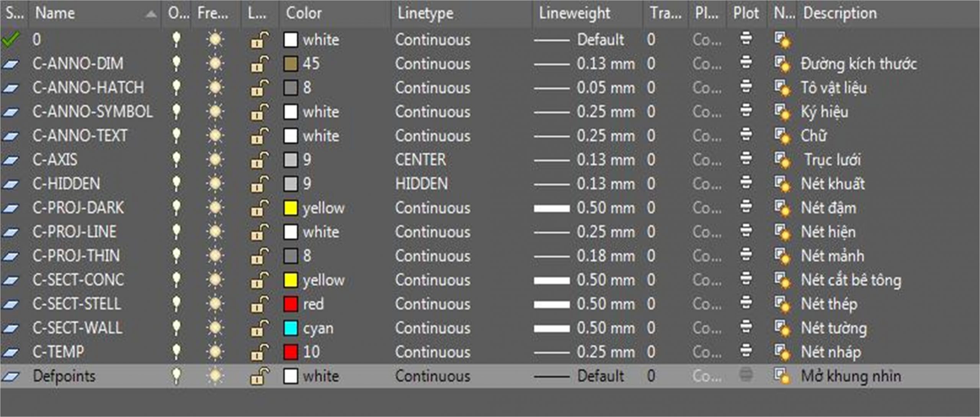
Task: Lock the C-SECT-STELL layer padlock
Action: tap(259, 304)
